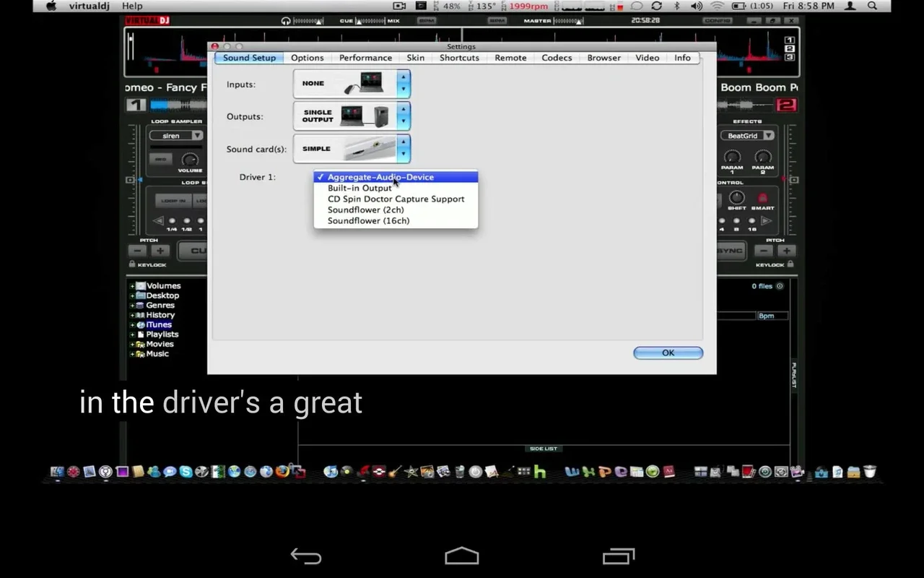924x578 pixels.
Task: Select Movies folder in browser tree
Action: click(160, 344)
